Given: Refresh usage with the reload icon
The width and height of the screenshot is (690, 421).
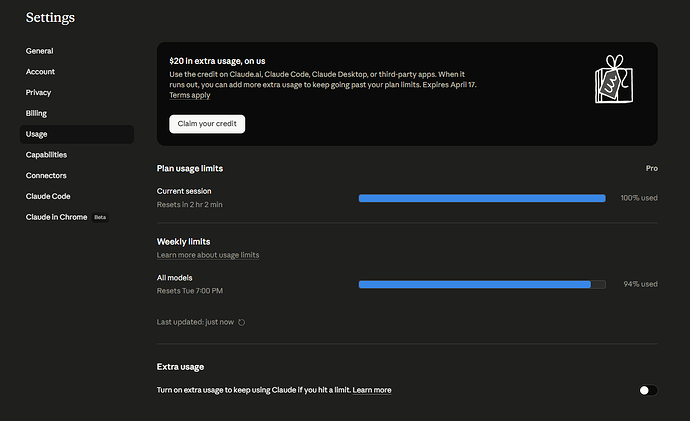Looking at the screenshot, I should point(242,322).
